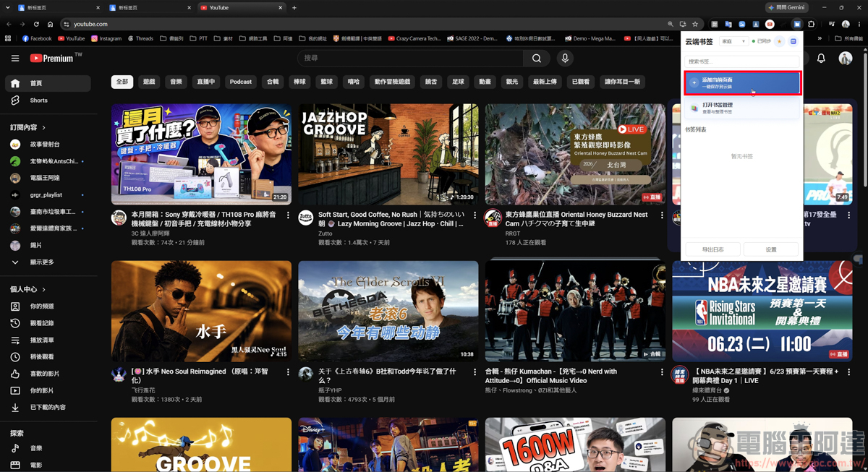The width and height of the screenshot is (868, 472).
Task: Select the 動作冒險遊戲 filter chip
Action: click(392, 82)
